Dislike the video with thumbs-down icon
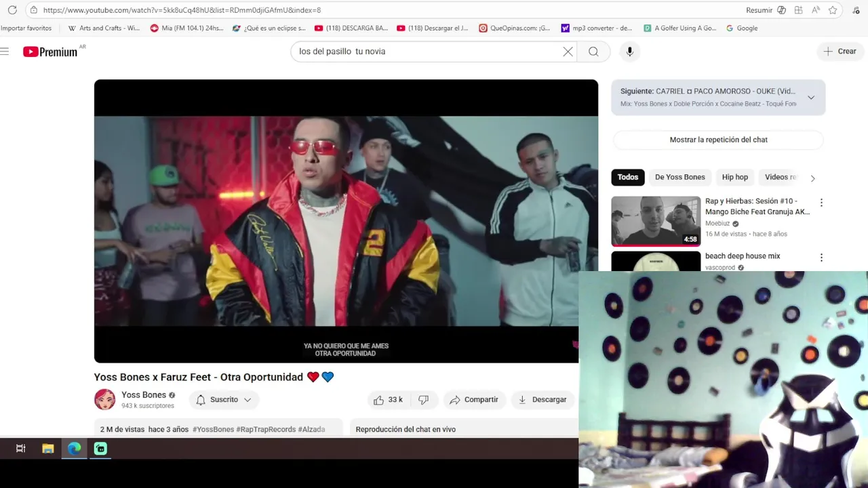Viewport: 868px width, 488px height. pyautogui.click(x=423, y=400)
